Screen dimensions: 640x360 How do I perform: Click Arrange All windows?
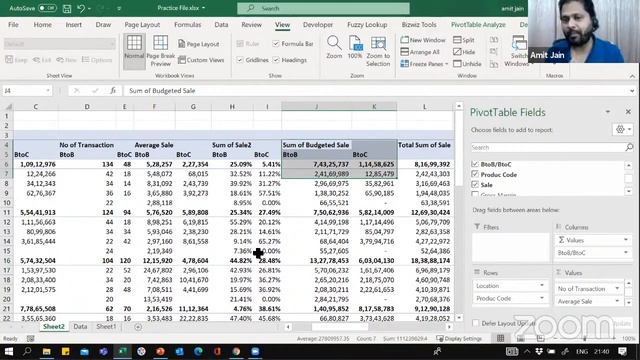(420, 52)
